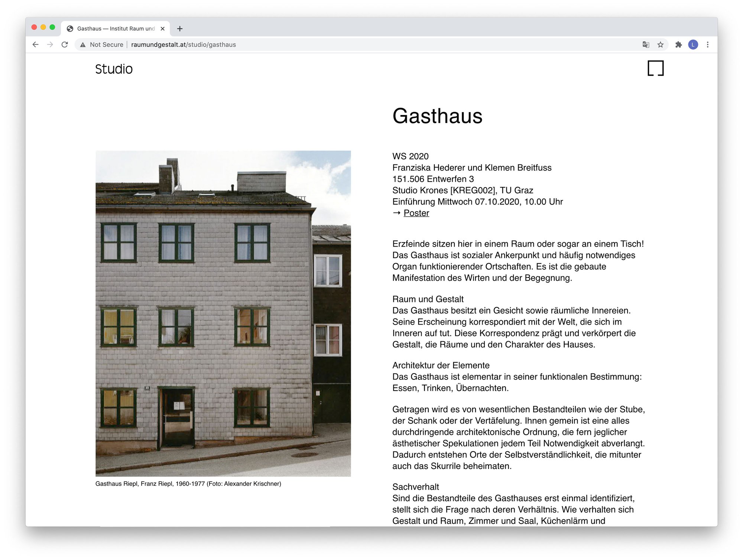
Task: Click the 'Raum und Gestalt' subheading
Action: [x=428, y=299]
